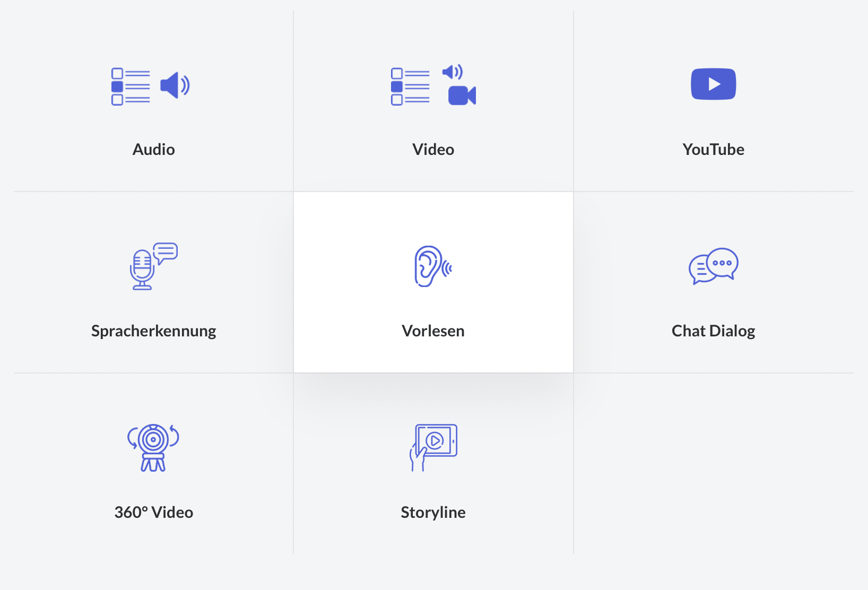The width and height of the screenshot is (868, 590).
Task: Choose the Audio label
Action: [x=153, y=150]
